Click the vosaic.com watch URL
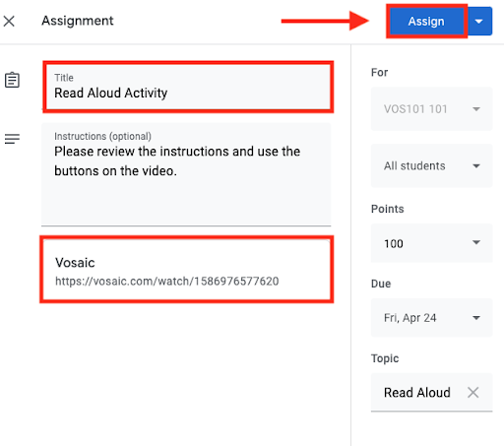Screen dimensions: 504x446 167,282
